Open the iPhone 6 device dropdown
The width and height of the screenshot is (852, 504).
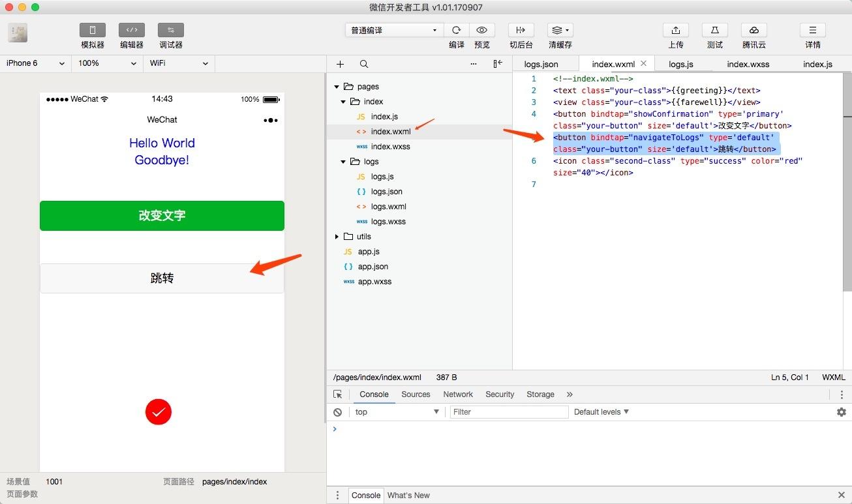[36, 63]
